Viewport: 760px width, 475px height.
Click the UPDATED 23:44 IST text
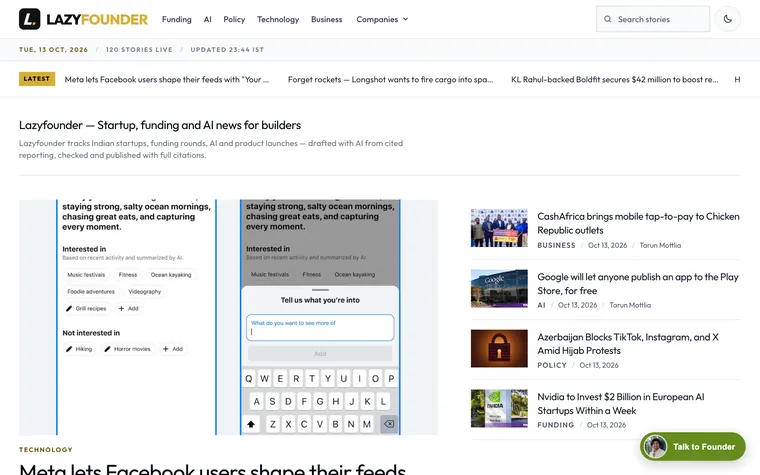point(227,49)
